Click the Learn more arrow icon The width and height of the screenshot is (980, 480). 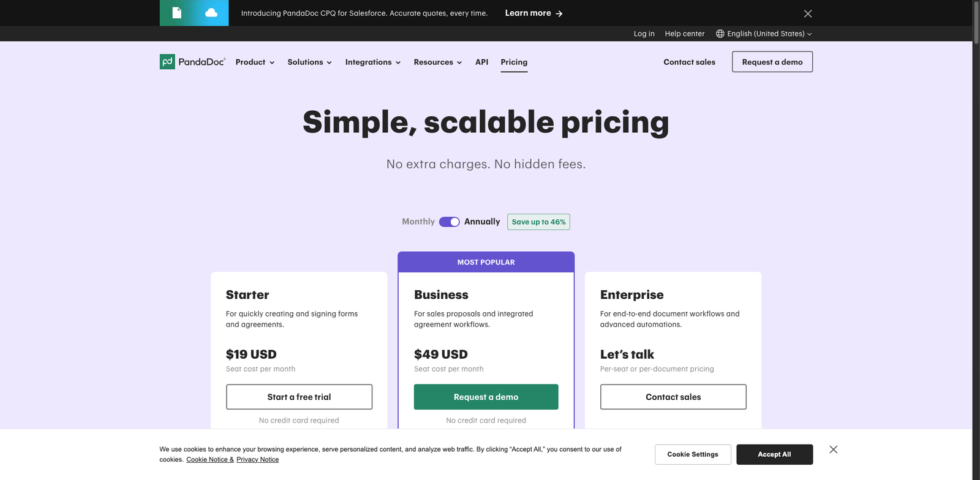559,13
